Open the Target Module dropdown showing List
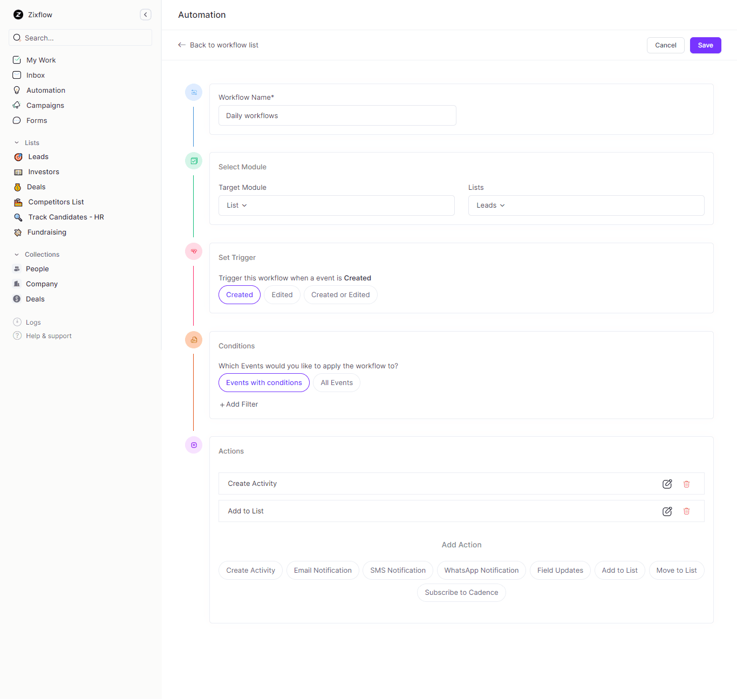 click(x=336, y=205)
